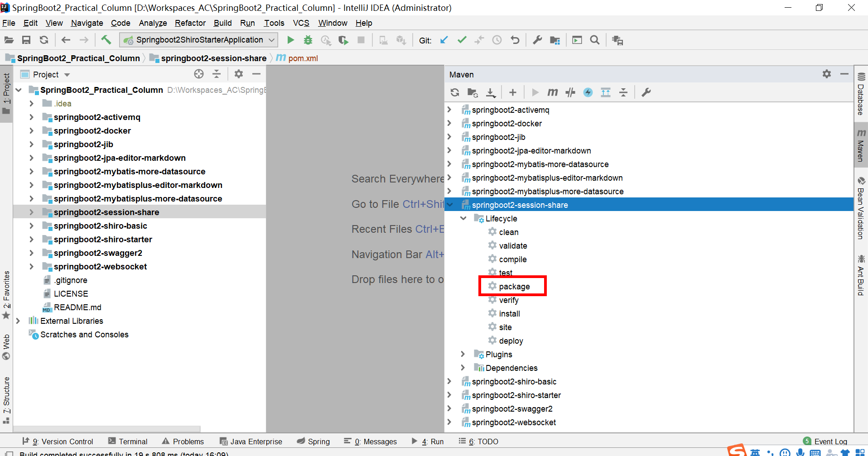Click the Project panel locate target icon
The height and width of the screenshot is (456, 868).
pos(199,74)
